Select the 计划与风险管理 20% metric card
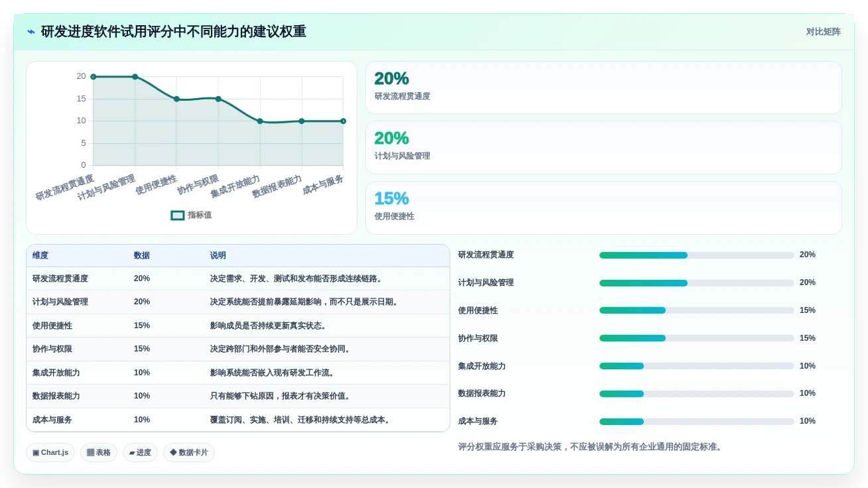Viewport: 868px width, 488px height. (603, 147)
